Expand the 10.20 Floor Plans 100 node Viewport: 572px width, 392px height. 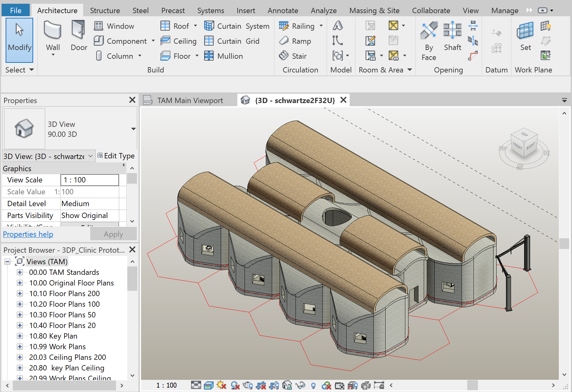coord(20,304)
